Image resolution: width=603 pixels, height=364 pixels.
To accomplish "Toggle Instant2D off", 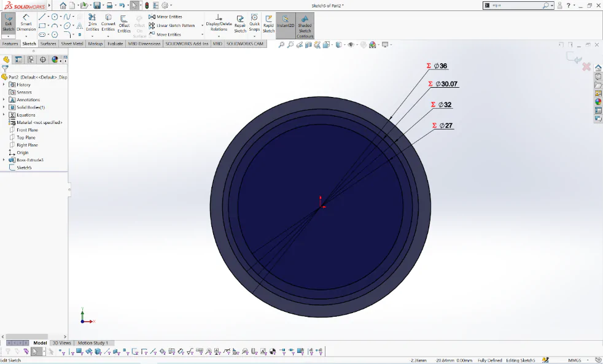I will (286, 25).
